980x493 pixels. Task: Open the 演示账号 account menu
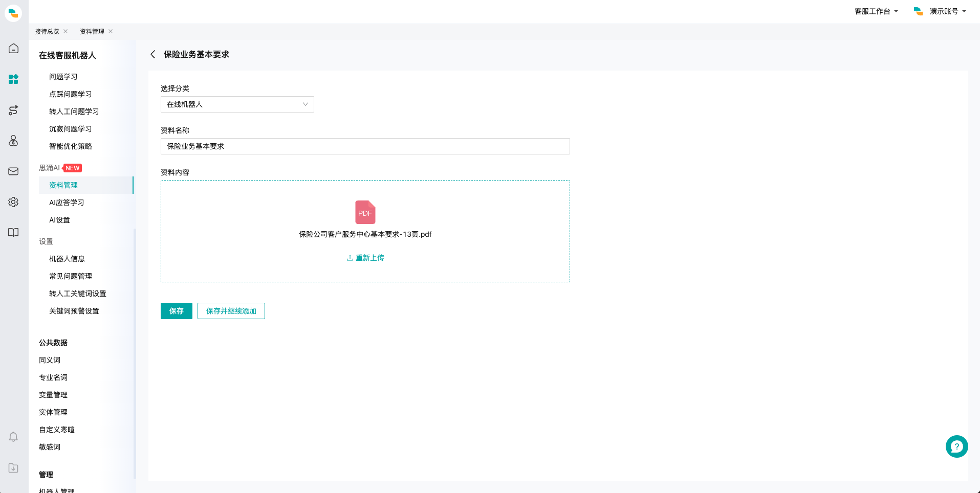[940, 11]
